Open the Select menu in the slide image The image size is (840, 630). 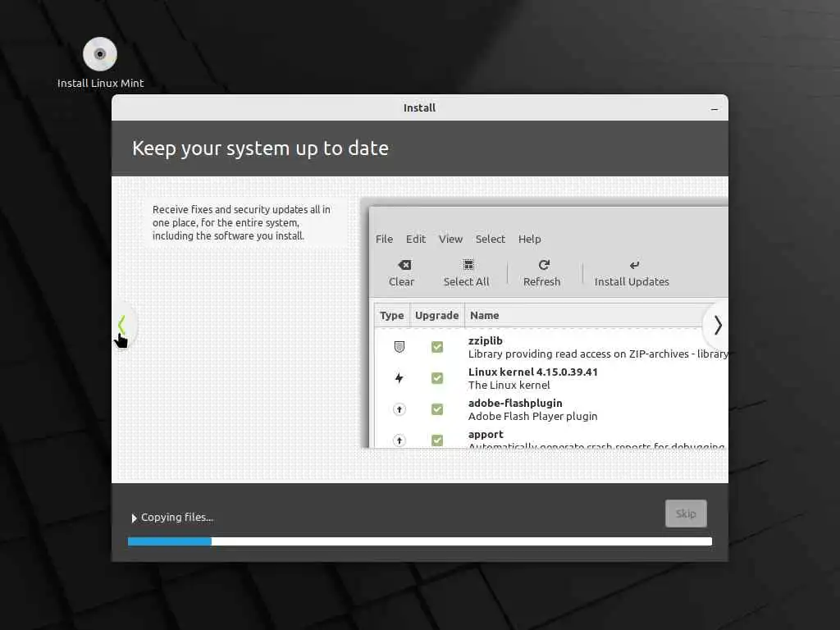pos(491,239)
